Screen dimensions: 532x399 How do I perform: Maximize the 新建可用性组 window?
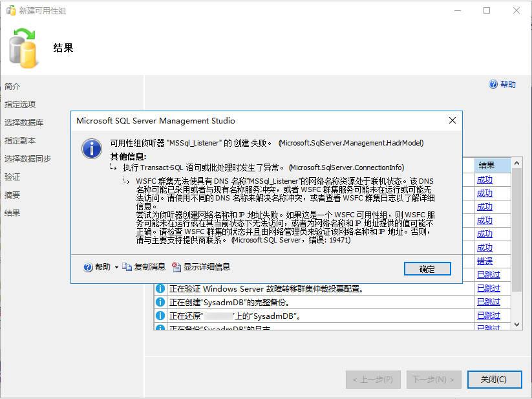[x=487, y=10]
